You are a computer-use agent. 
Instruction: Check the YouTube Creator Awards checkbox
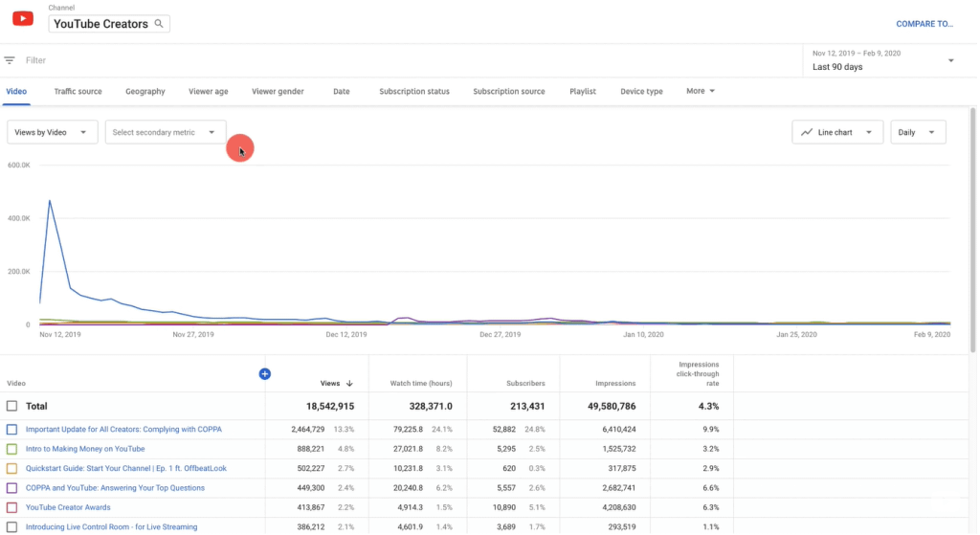pyautogui.click(x=11, y=508)
